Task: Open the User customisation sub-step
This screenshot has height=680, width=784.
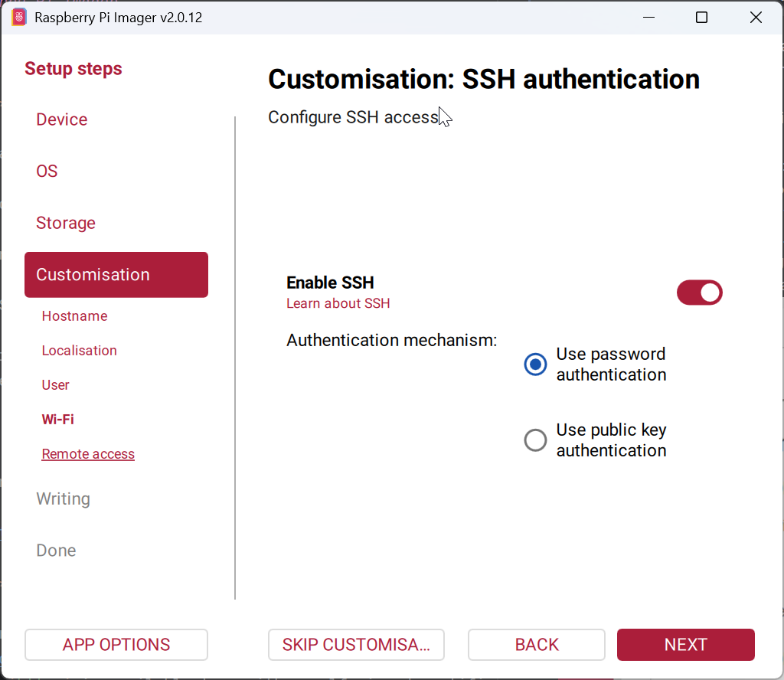Action: (55, 385)
